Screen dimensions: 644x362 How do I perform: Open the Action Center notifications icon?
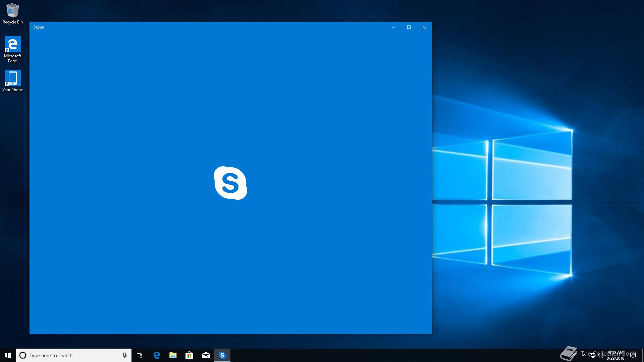pyautogui.click(x=633, y=355)
